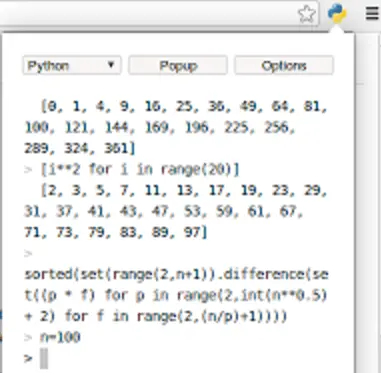Click the output line 71, 73, 79, 83
The height and width of the screenshot is (373, 381).
pos(116,232)
